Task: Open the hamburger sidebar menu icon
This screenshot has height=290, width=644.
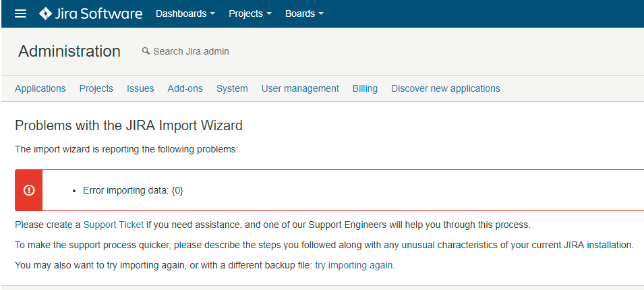Action: [20, 13]
